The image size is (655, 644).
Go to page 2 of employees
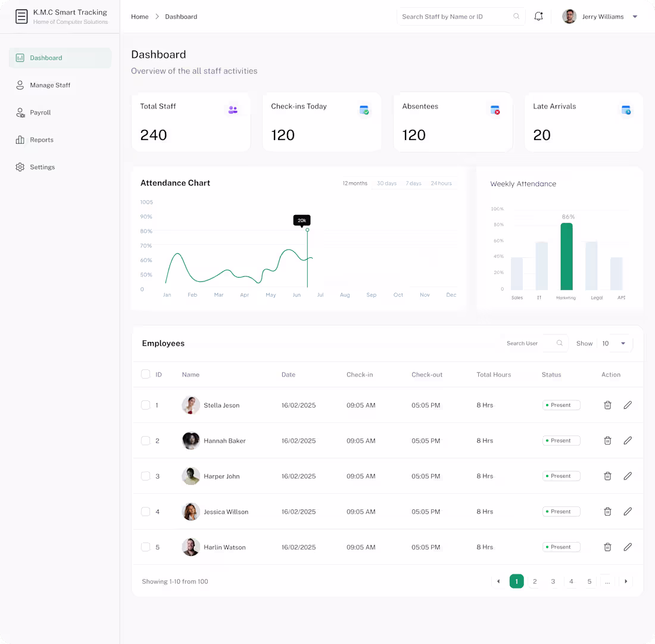tap(535, 581)
